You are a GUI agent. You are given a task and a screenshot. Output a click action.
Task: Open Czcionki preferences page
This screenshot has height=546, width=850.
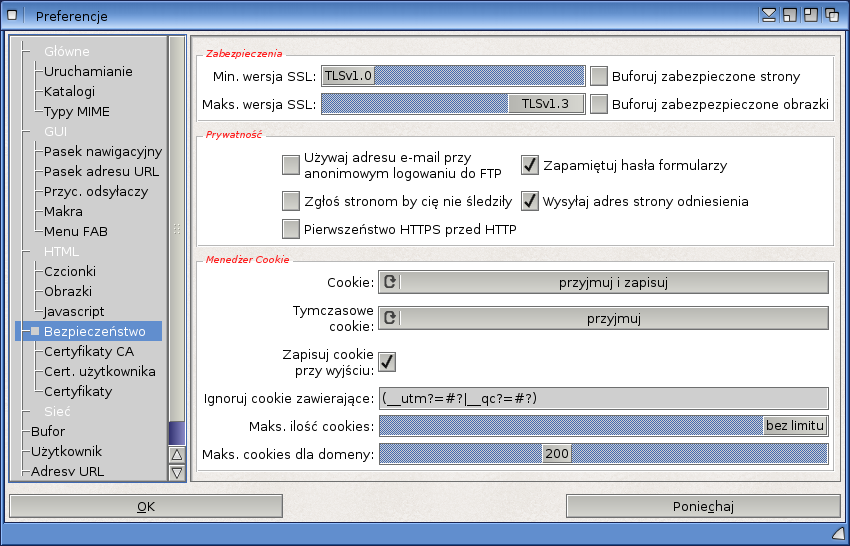tap(70, 272)
